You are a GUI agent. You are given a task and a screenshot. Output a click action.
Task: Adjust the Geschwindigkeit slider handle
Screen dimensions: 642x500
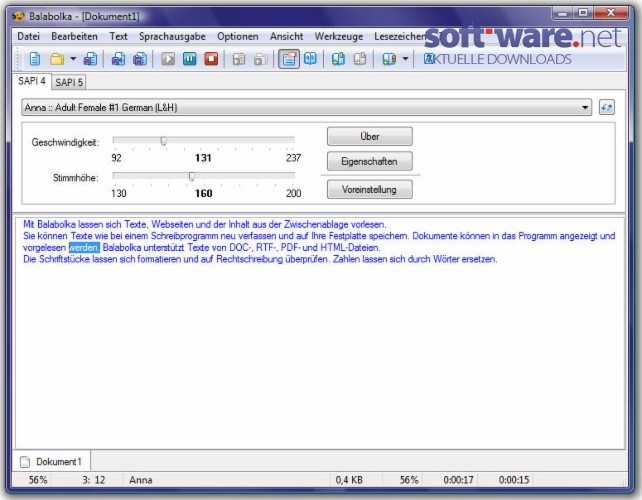163,141
